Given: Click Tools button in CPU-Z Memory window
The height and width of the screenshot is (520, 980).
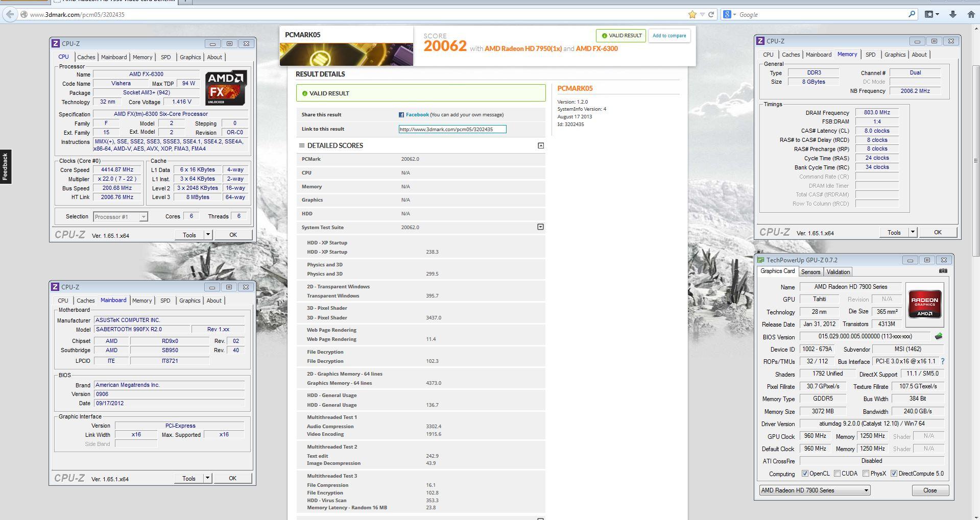Looking at the screenshot, I should coord(894,232).
